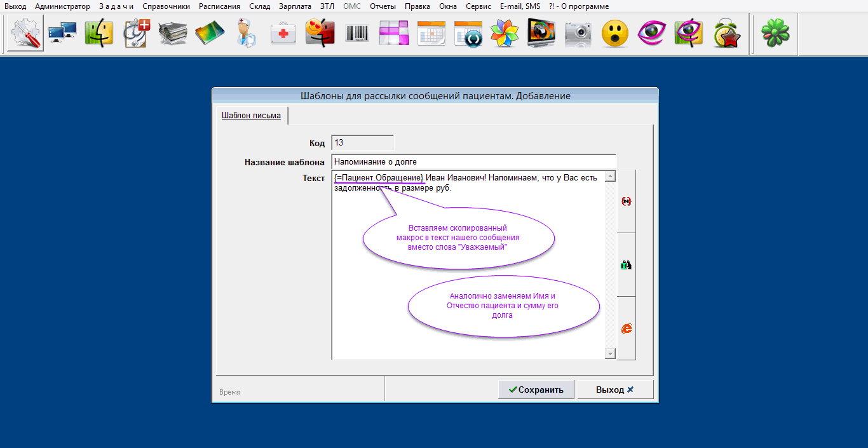Select the doctor with tooth icon
This screenshot has width=868, height=448.
click(246, 33)
